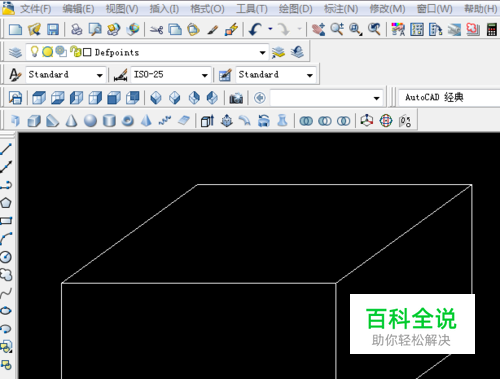Image resolution: width=500 pixels, height=379 pixels.
Task: Select the Spline draw tool
Action: (x=6, y=293)
